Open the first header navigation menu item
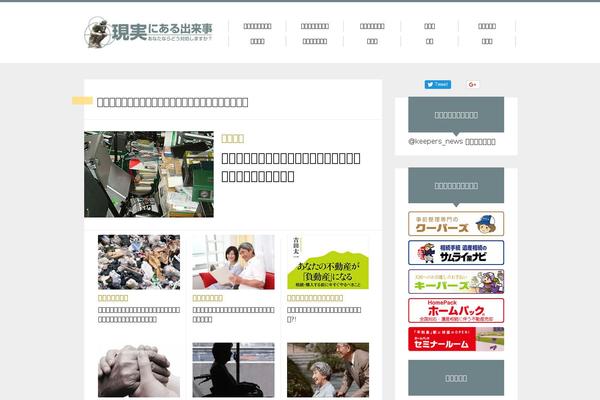 (257, 34)
